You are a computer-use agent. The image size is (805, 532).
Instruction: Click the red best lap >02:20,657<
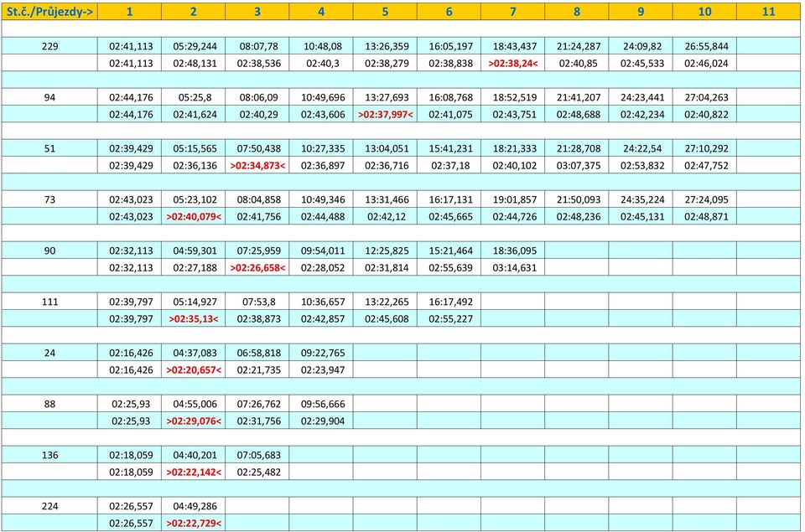pyautogui.click(x=194, y=369)
